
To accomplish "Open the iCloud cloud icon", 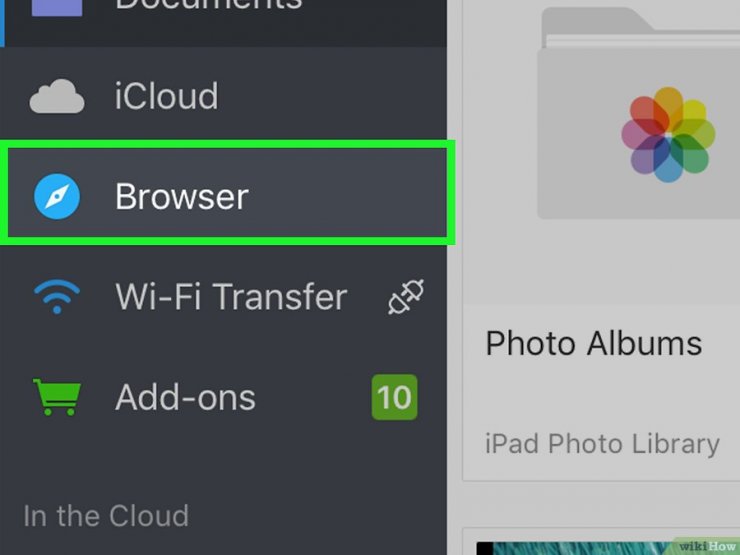I will click(57, 96).
